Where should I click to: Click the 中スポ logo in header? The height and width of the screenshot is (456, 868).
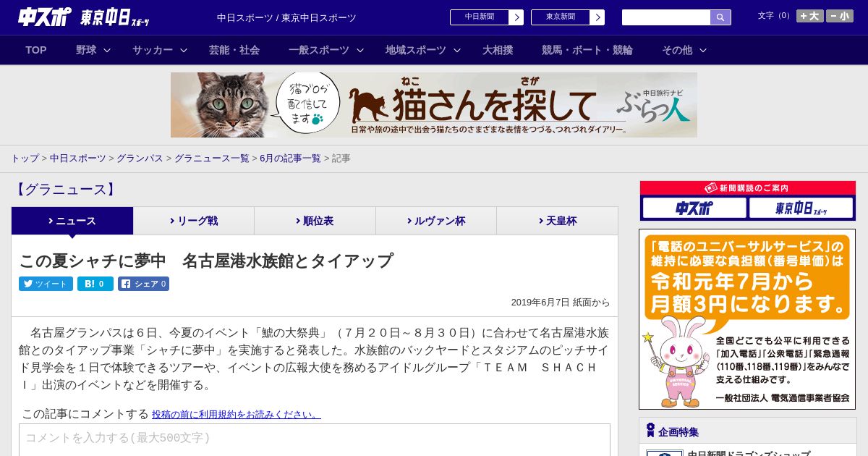click(44, 17)
